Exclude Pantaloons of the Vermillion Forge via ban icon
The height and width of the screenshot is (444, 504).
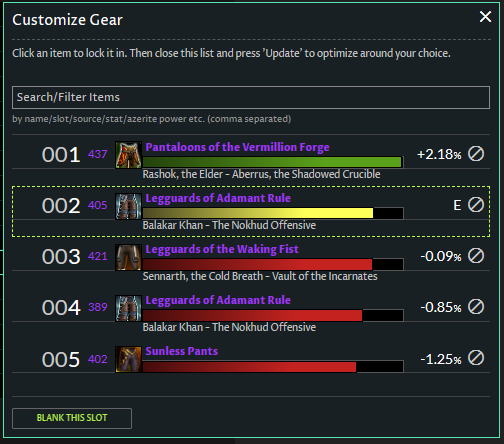476,154
